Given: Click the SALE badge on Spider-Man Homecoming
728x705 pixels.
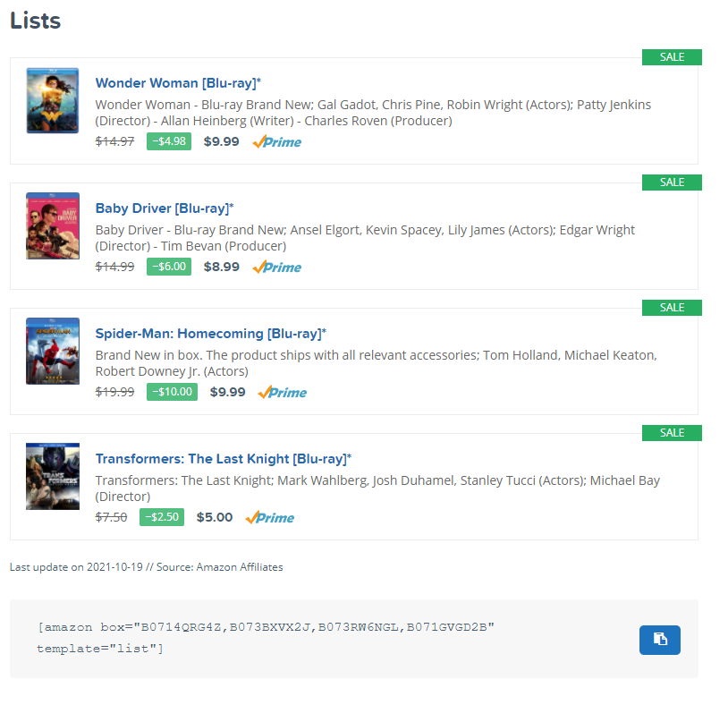Looking at the screenshot, I should 672,308.
